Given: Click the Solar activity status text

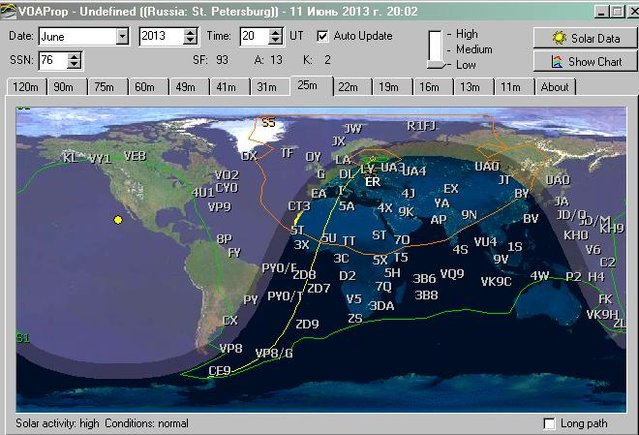Looking at the screenshot, I should [x=57, y=424].
